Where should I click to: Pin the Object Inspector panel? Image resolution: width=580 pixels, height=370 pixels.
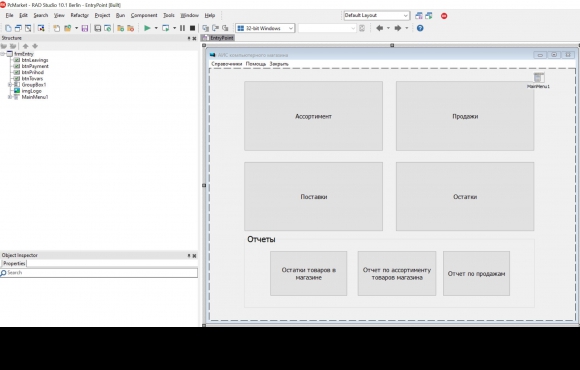[189, 255]
